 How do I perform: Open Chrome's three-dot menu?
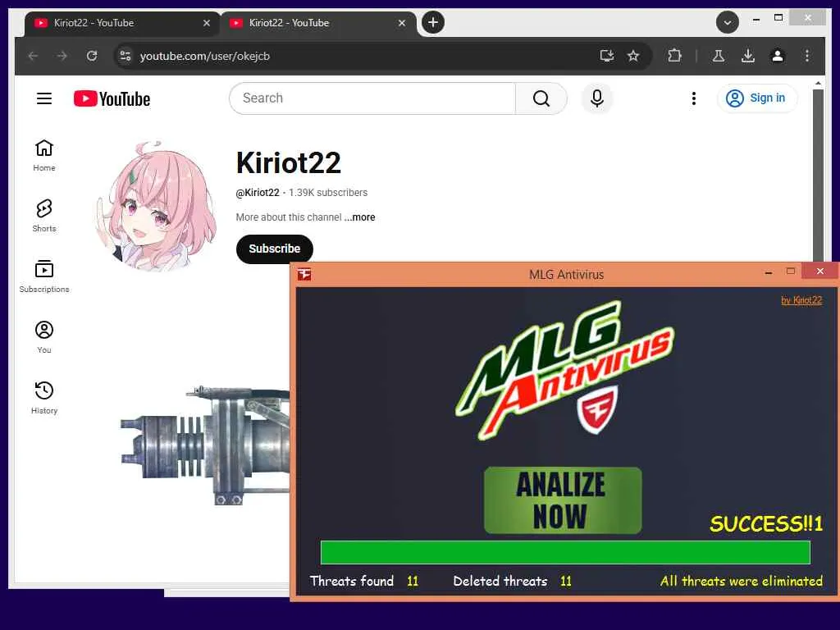click(x=807, y=56)
